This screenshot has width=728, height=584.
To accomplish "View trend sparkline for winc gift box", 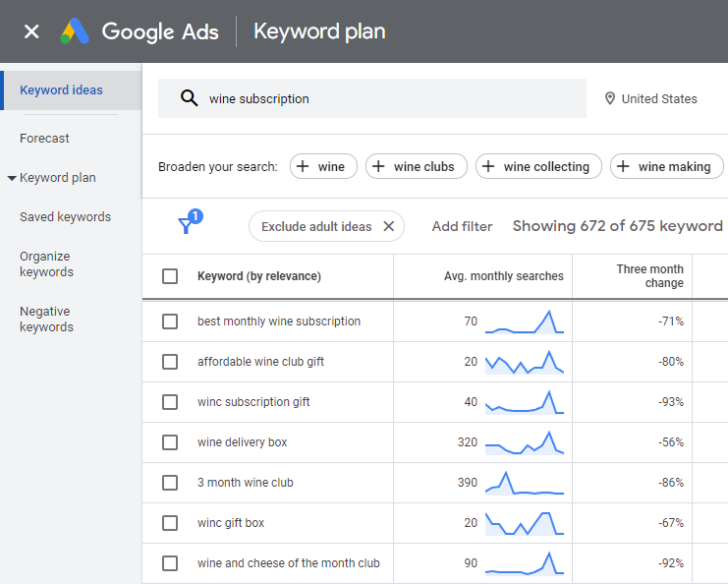I will 525,523.
